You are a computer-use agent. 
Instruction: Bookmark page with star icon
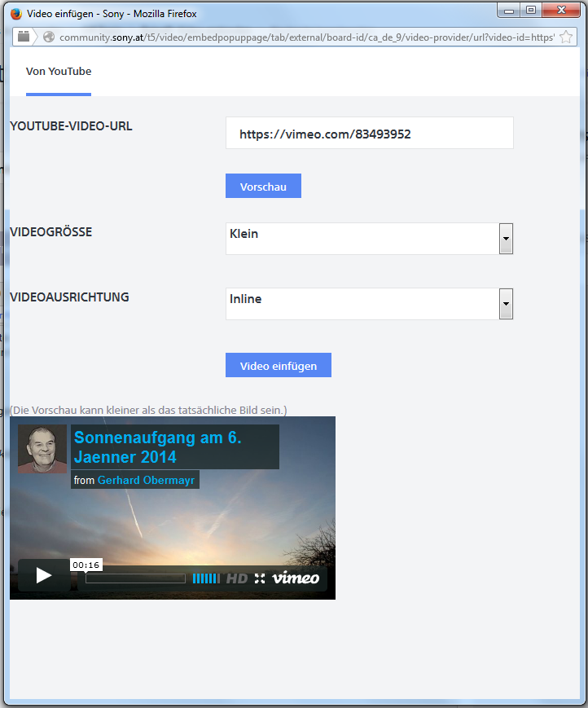565,37
